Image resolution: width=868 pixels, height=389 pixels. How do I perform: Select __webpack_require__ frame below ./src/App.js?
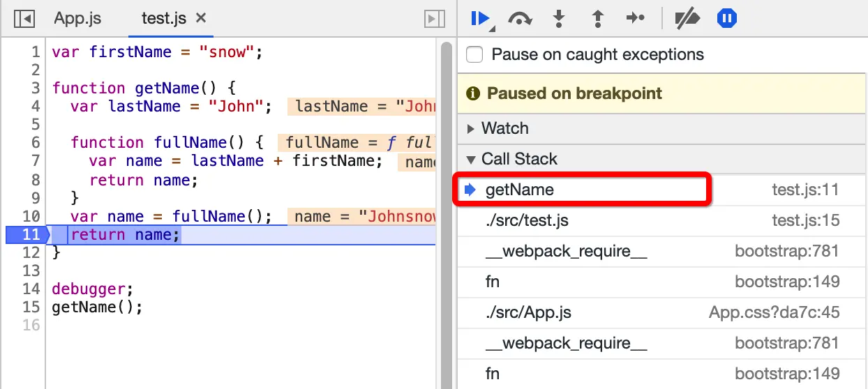point(662,343)
